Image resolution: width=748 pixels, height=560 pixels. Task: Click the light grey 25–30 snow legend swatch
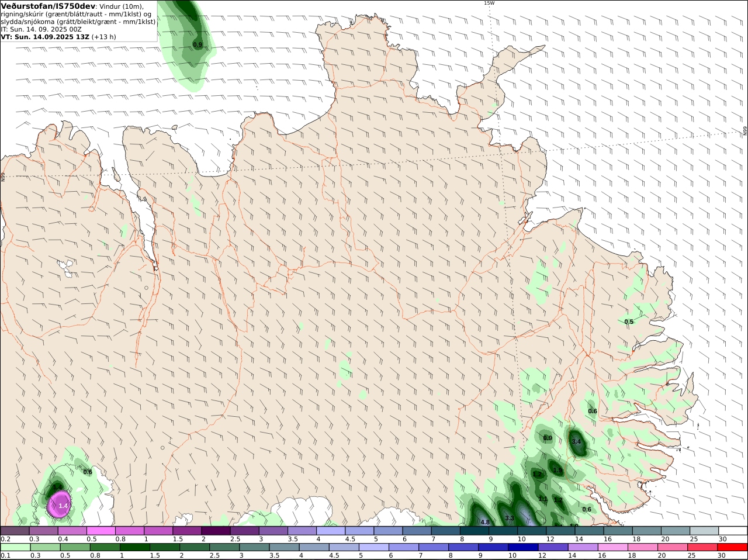(704, 531)
